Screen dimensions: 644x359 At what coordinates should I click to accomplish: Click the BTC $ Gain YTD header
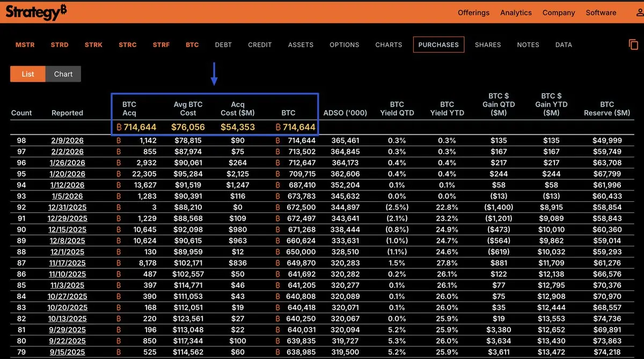click(x=551, y=104)
